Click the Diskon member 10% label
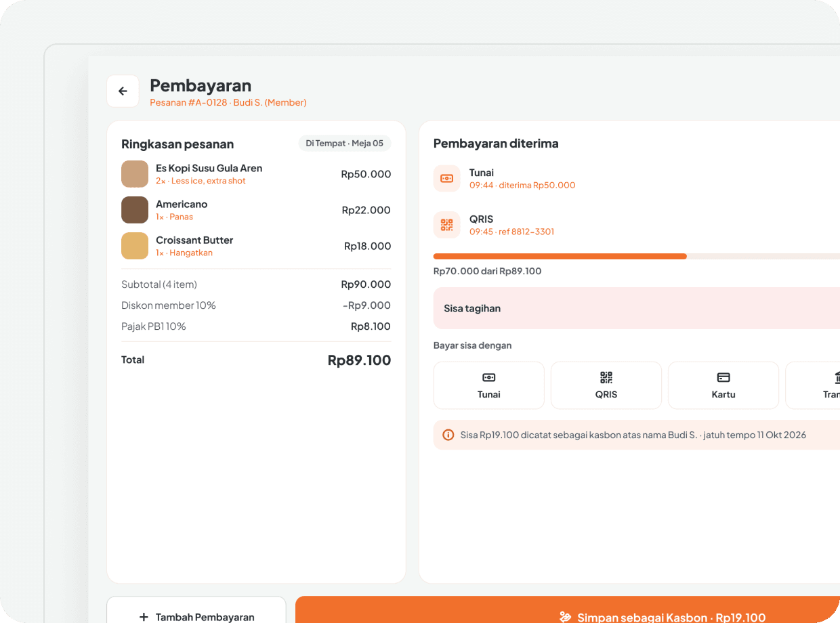This screenshot has width=840, height=623. [169, 305]
